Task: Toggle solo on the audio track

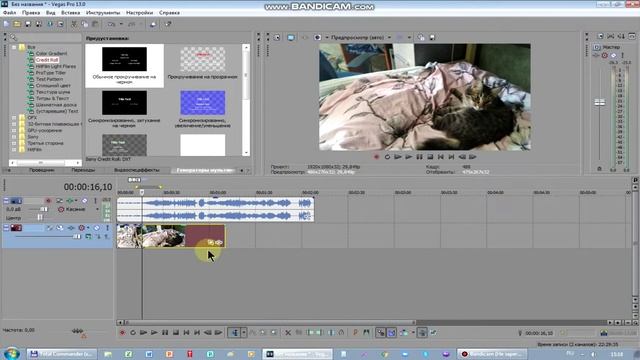Action: click(x=95, y=201)
